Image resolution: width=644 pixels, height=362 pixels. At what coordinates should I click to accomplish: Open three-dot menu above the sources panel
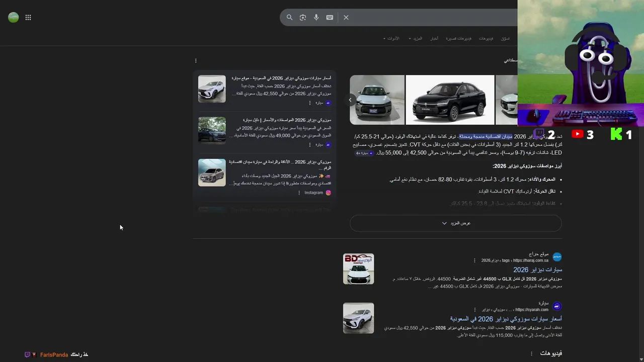click(196, 61)
